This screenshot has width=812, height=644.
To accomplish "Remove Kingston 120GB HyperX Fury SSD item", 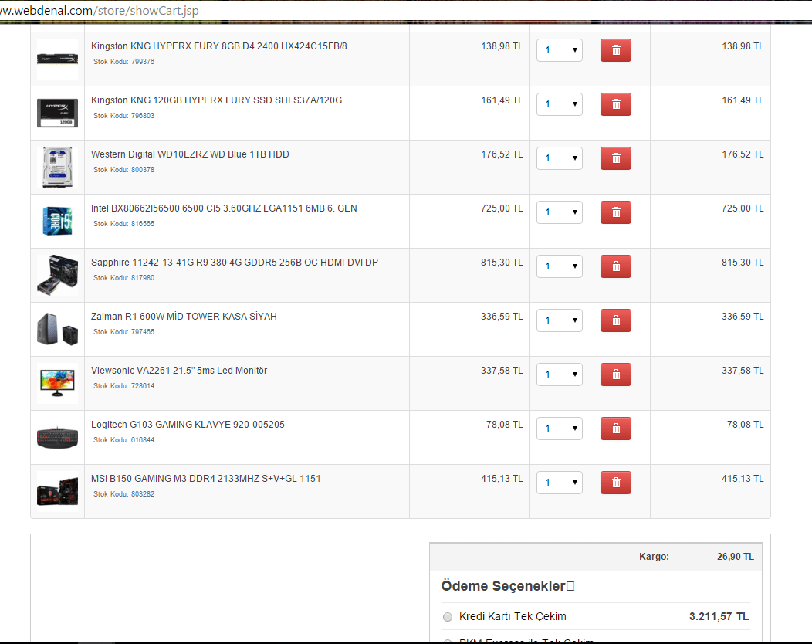I will tap(616, 104).
